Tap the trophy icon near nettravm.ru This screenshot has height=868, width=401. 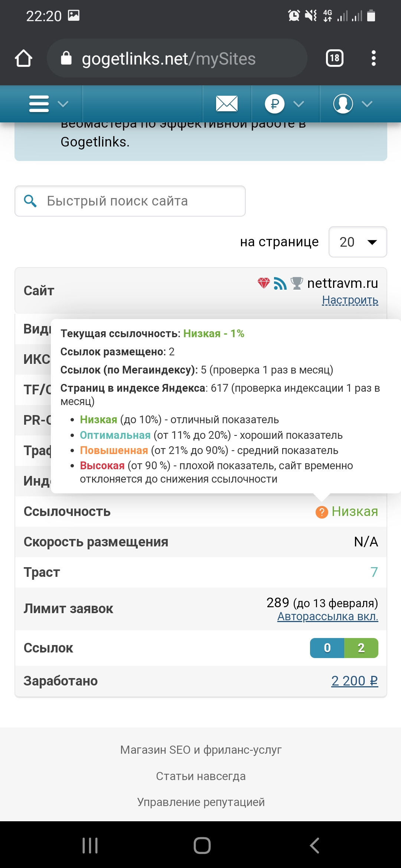[297, 283]
